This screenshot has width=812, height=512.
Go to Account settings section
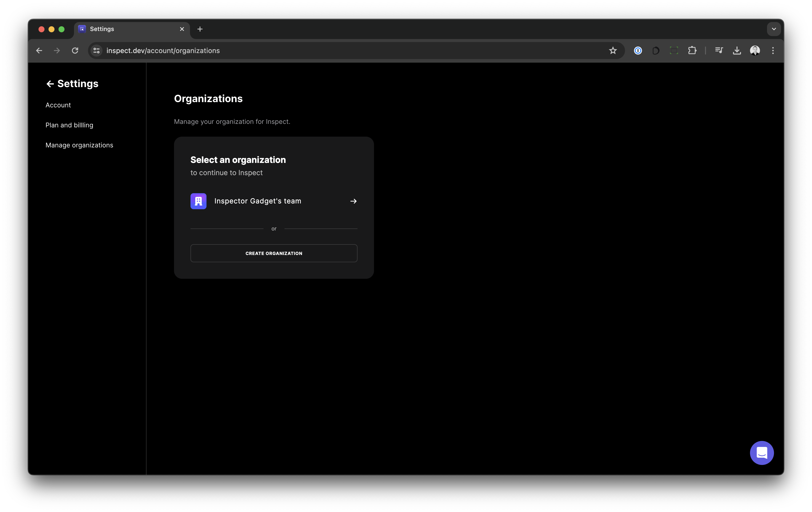pyautogui.click(x=58, y=105)
